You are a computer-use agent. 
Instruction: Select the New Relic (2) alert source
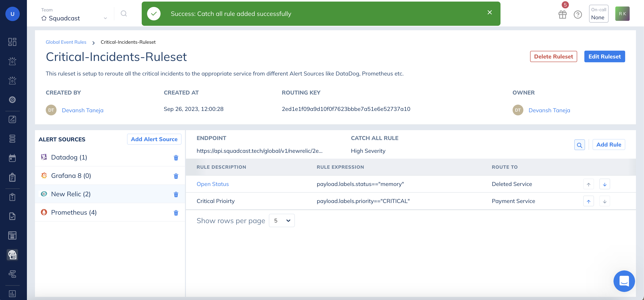(110, 194)
